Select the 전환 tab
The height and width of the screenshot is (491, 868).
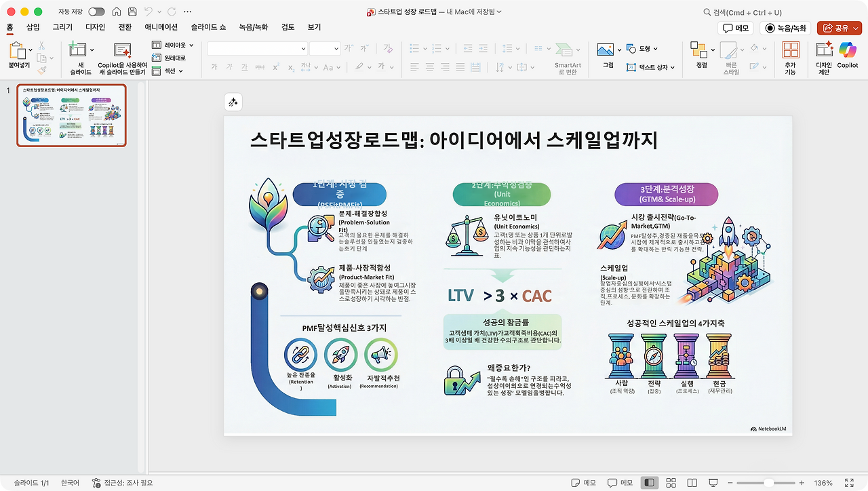click(125, 27)
